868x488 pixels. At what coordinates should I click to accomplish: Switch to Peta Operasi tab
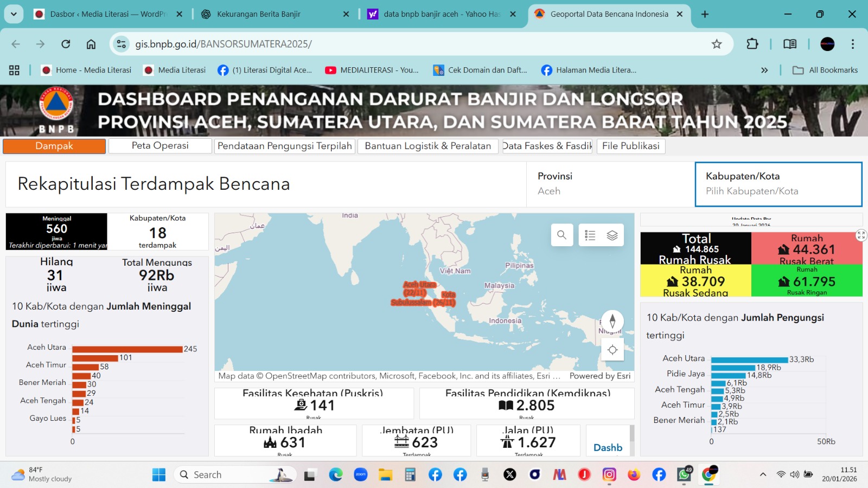click(x=160, y=146)
